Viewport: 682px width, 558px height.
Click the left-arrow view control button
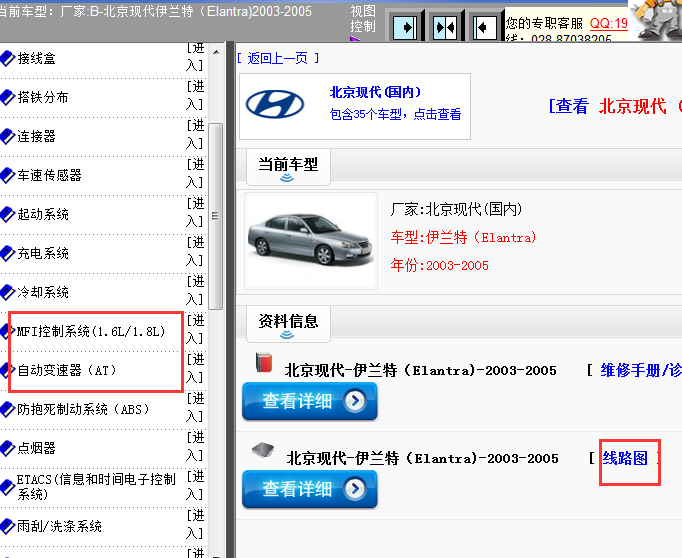pyautogui.click(x=485, y=27)
